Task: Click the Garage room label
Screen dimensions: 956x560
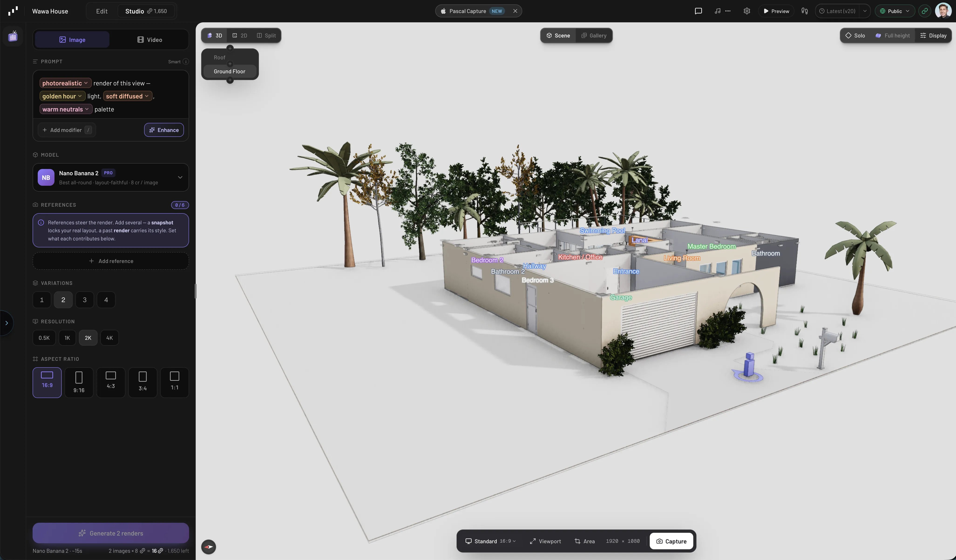Action: 621,298
